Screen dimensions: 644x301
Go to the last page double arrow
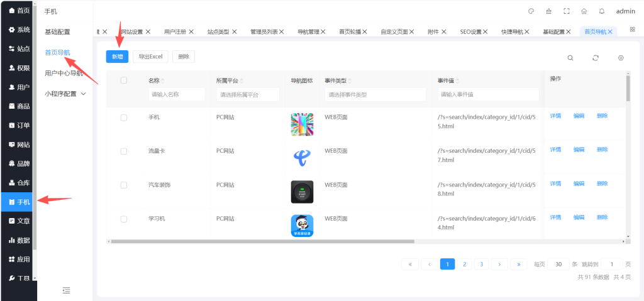click(519, 264)
